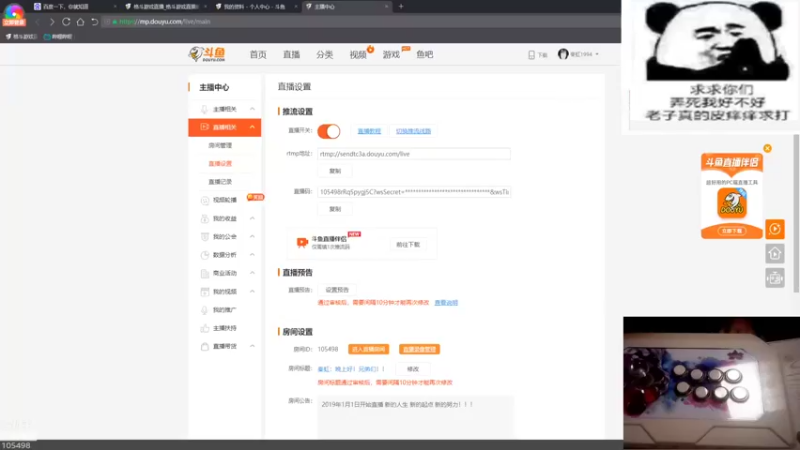
Task: Open the 直播 nav item
Action: [x=291, y=55]
